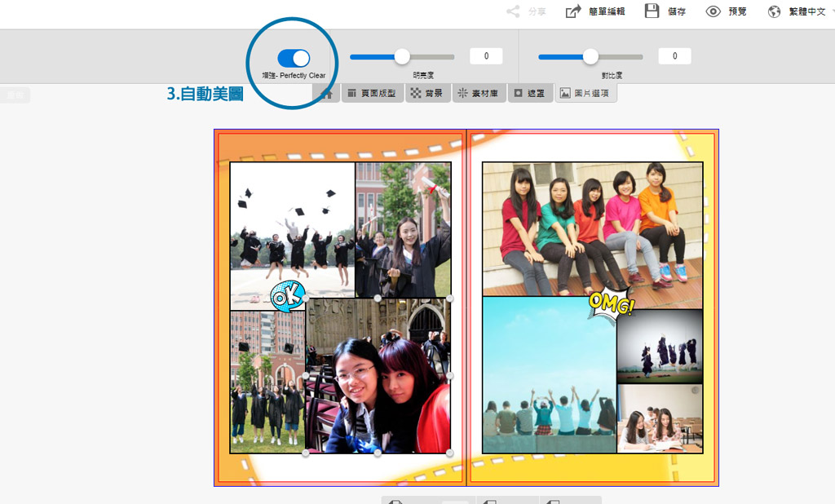Click the 儲存 floppy disk icon
Screen dimensions: 835x504
(652, 11)
